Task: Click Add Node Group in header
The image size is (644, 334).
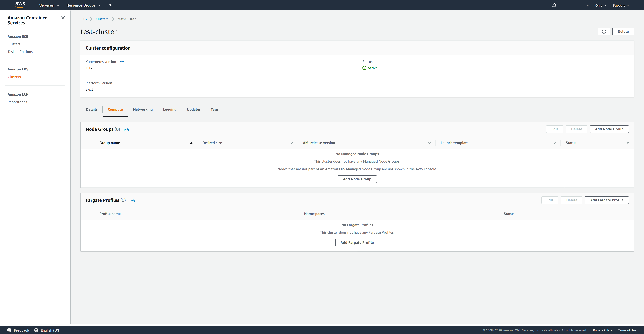Action: click(609, 129)
